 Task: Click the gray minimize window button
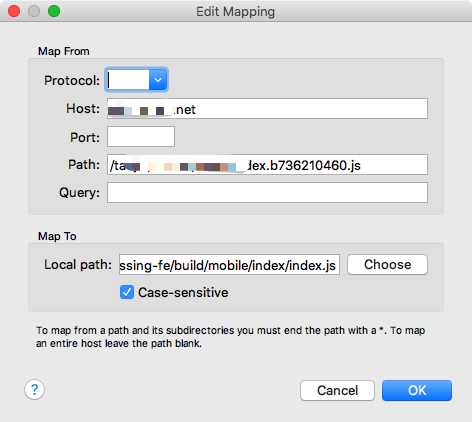(34, 11)
